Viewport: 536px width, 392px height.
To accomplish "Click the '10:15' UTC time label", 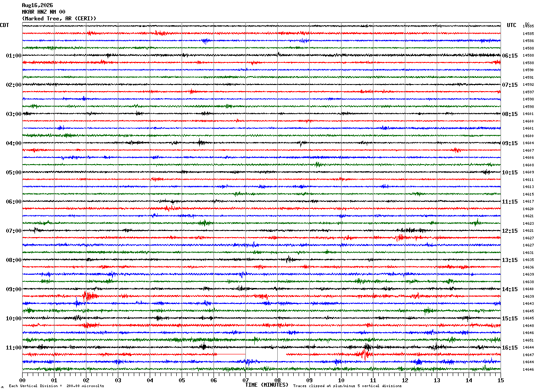I will pos(510,173).
